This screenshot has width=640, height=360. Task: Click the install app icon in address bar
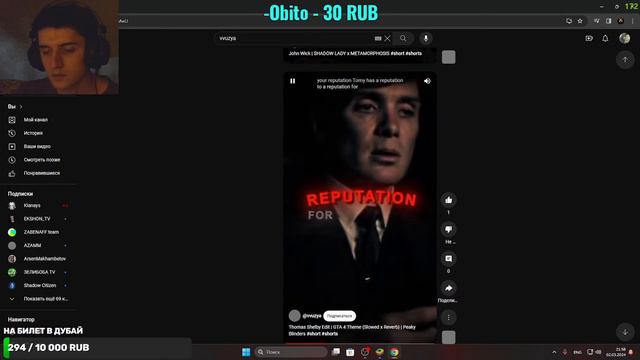click(569, 21)
